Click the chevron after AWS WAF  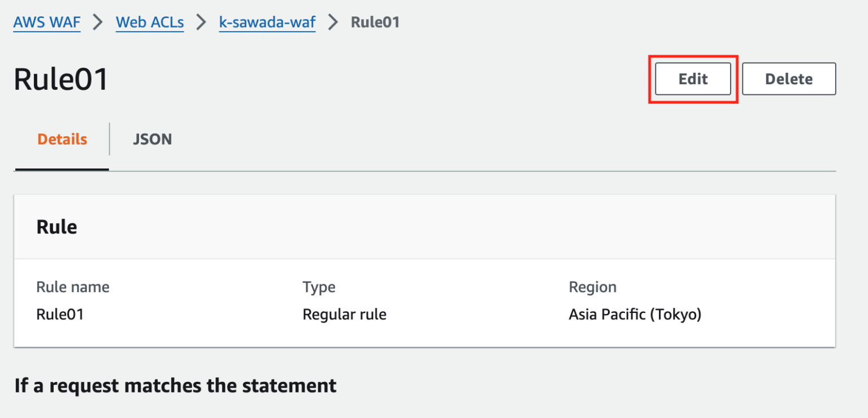pos(97,22)
